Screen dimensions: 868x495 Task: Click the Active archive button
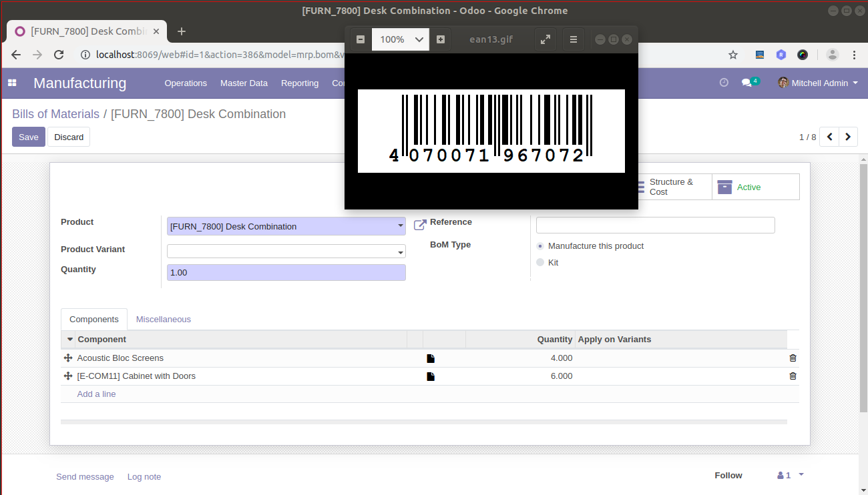(756, 187)
